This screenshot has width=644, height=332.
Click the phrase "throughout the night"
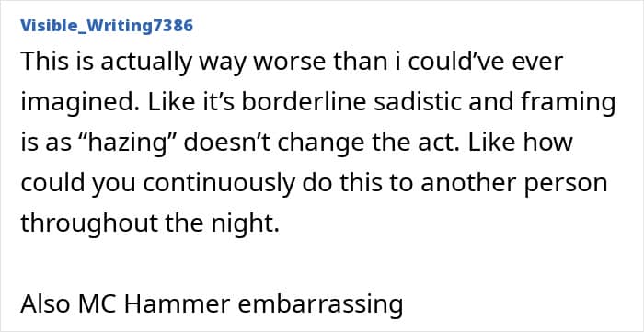[x=149, y=223]
